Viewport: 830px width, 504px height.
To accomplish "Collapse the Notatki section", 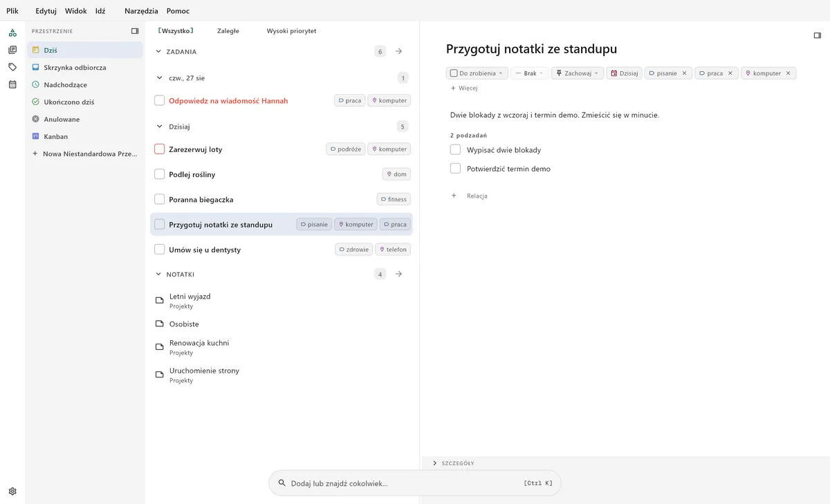I will tap(158, 274).
